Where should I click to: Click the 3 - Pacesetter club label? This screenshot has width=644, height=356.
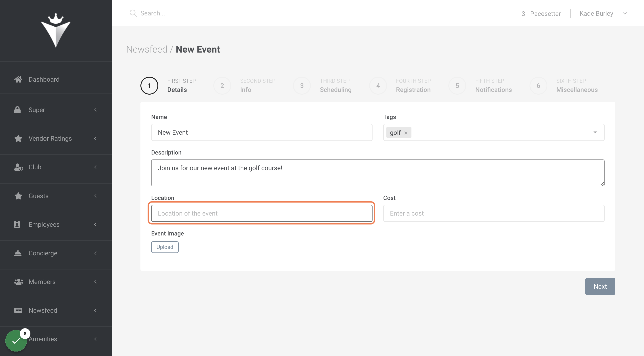point(541,13)
